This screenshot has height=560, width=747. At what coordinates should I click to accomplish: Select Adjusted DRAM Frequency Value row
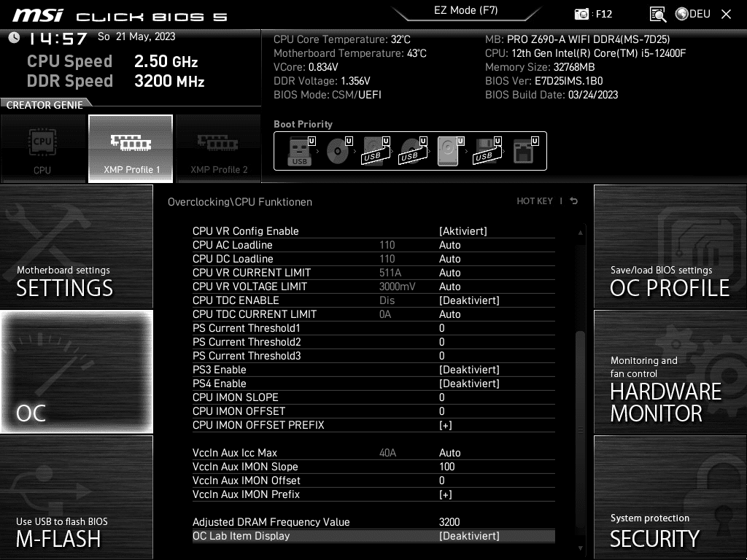373,522
